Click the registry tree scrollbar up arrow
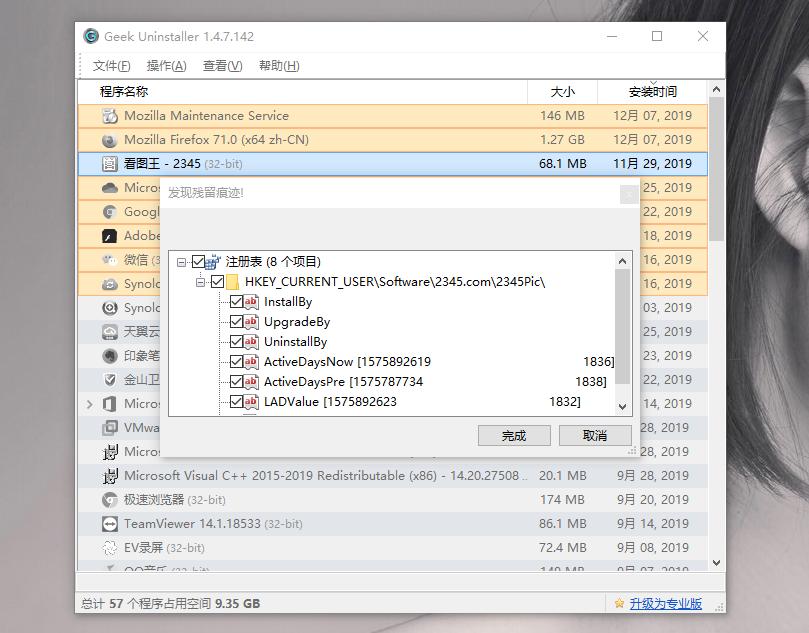The width and height of the screenshot is (809, 633). click(622, 261)
